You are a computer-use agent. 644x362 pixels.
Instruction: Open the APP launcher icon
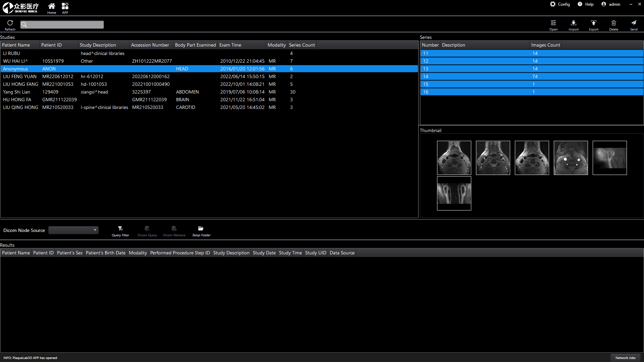tap(65, 8)
